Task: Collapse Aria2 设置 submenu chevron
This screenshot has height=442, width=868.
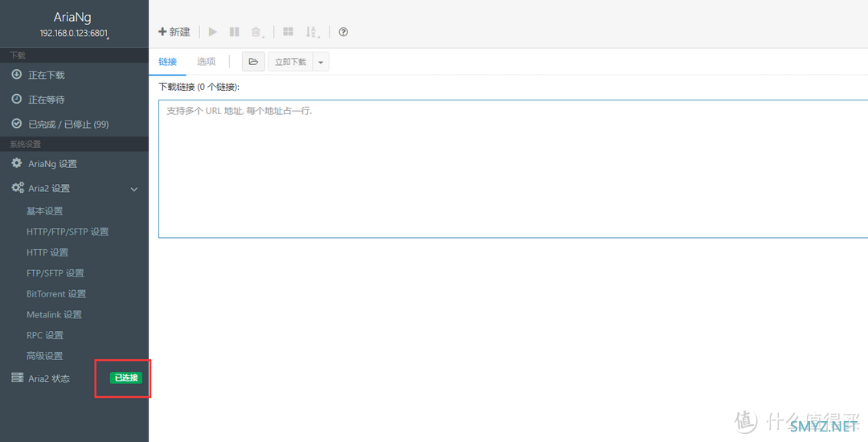Action: [134, 189]
